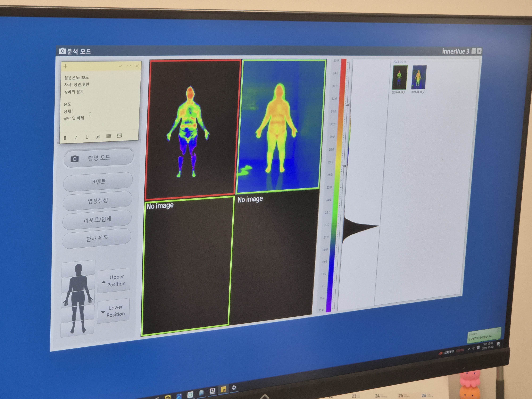Toggle bullet list in sticky note
This screenshot has width=532, height=399.
click(x=109, y=136)
